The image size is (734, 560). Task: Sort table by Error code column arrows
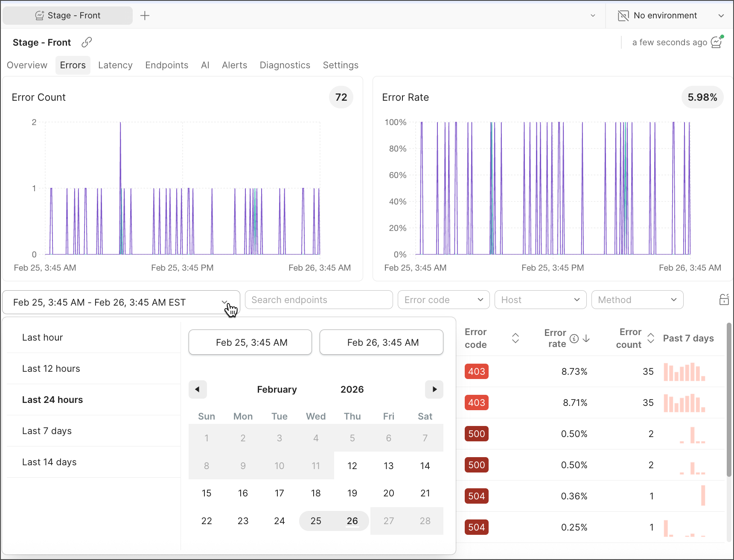point(515,338)
